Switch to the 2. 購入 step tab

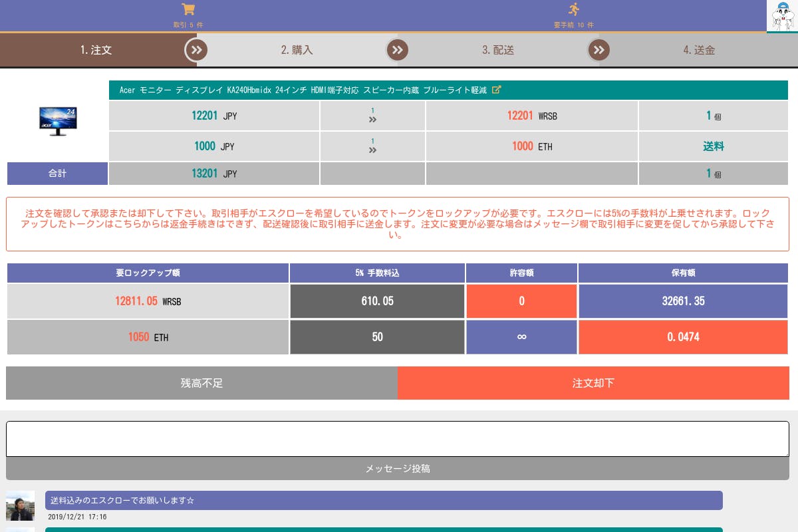(297, 50)
